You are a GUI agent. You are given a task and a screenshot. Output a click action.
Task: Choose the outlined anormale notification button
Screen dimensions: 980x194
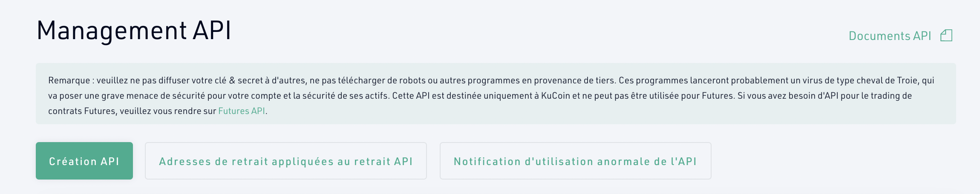tap(576, 161)
